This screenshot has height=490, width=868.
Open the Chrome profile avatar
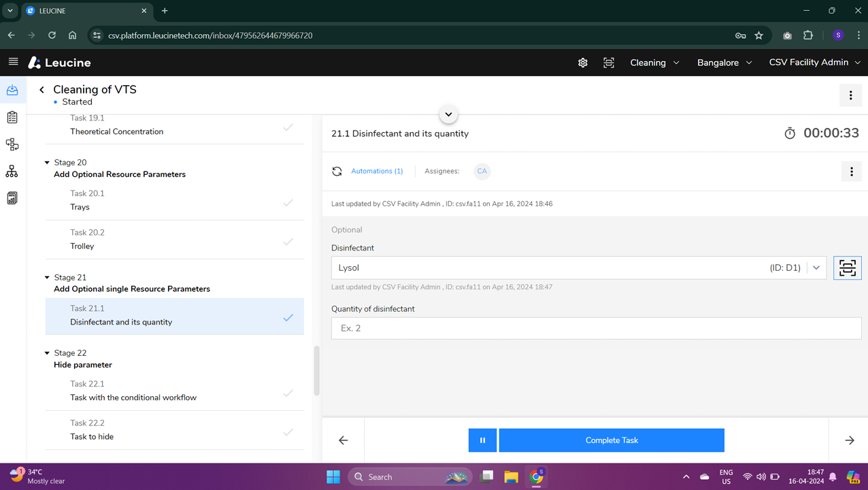838,35
